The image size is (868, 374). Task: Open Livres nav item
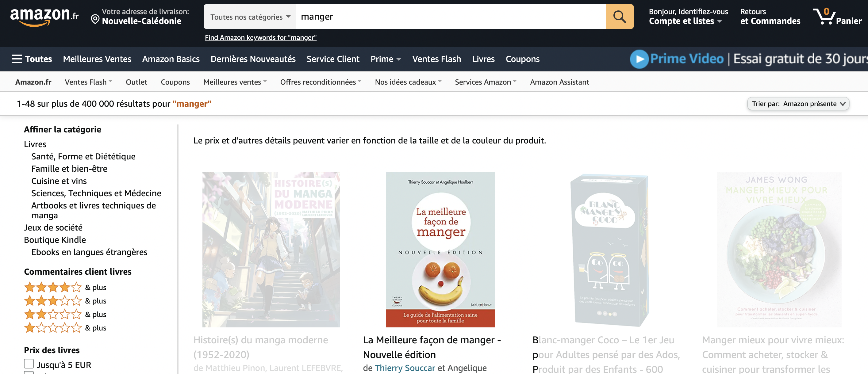tap(483, 59)
